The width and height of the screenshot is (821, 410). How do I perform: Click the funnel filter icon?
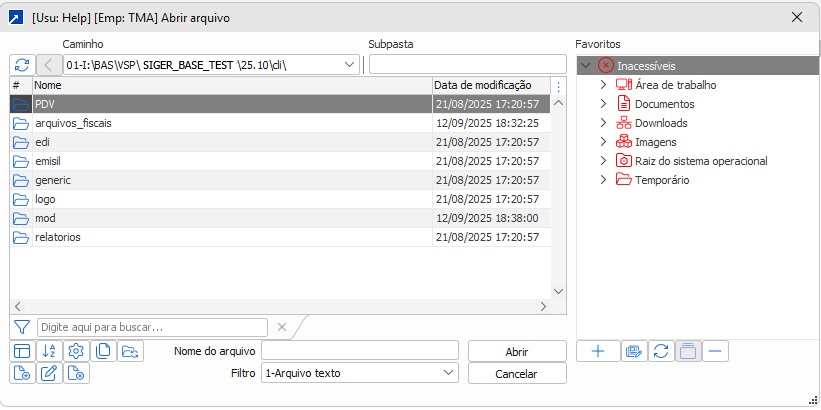point(21,327)
